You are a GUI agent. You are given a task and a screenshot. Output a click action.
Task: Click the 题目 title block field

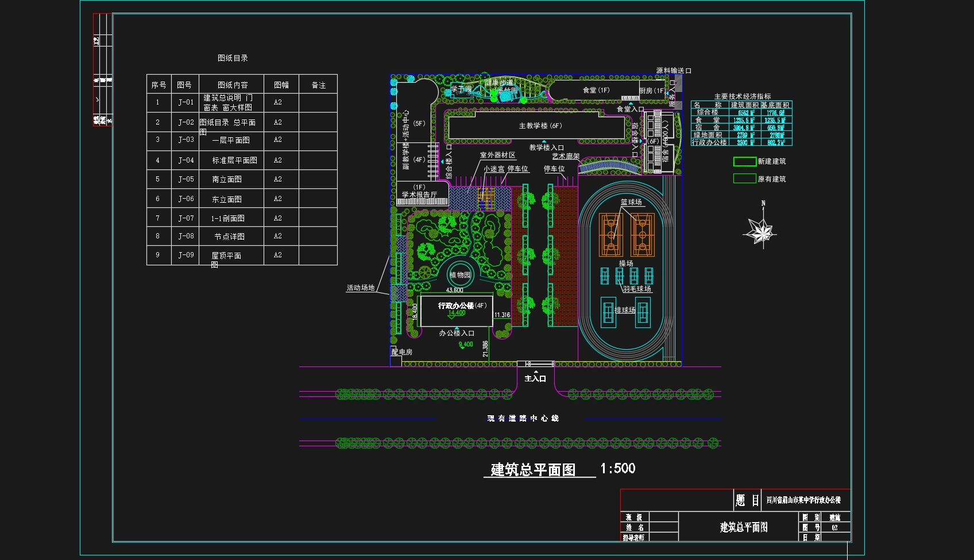point(748,500)
